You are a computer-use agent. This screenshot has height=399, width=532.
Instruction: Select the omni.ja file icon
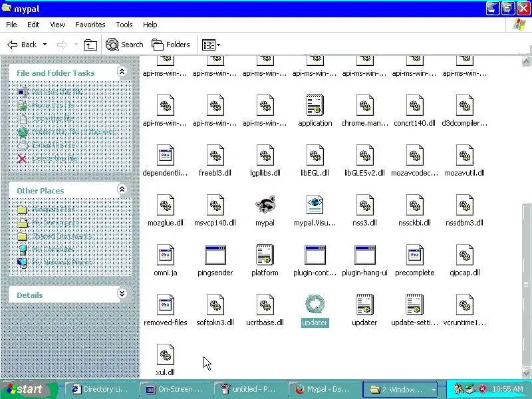[x=166, y=255]
